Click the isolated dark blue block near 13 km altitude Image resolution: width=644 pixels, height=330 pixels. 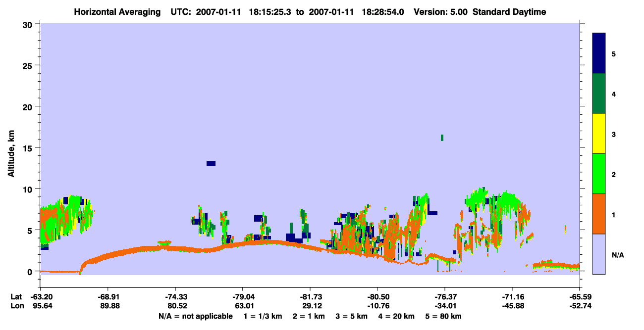point(211,164)
